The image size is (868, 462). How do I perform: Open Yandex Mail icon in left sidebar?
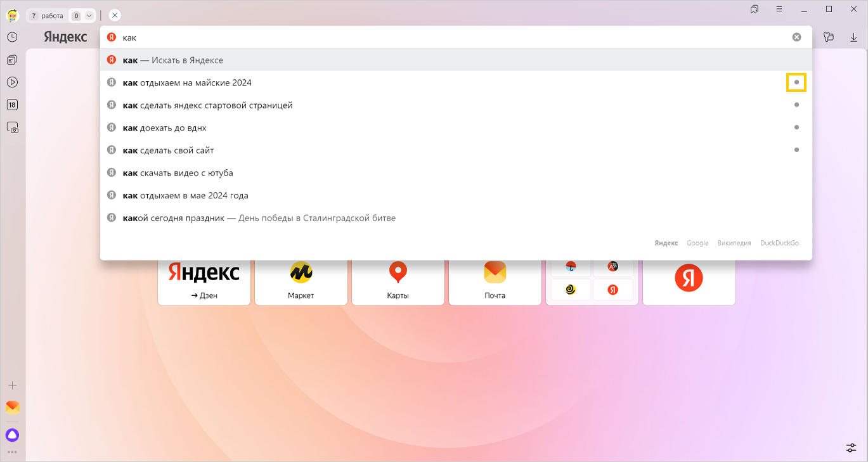tap(12, 407)
